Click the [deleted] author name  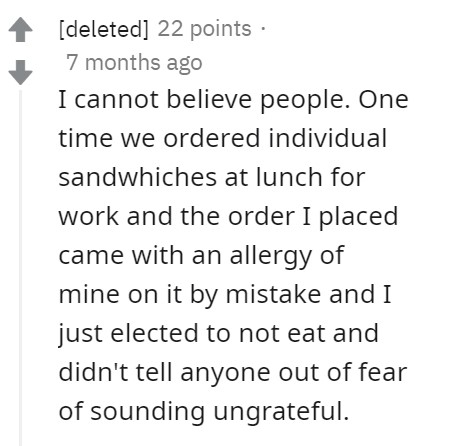[103, 29]
